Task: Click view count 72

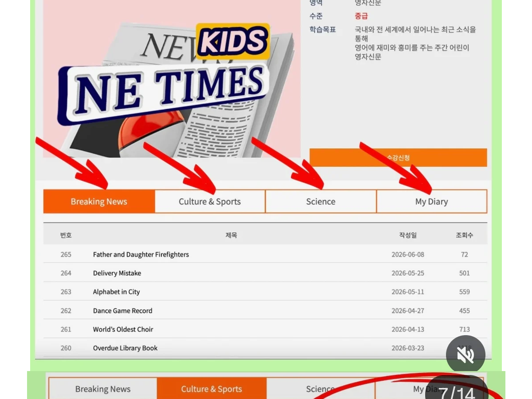Action: coord(464,254)
